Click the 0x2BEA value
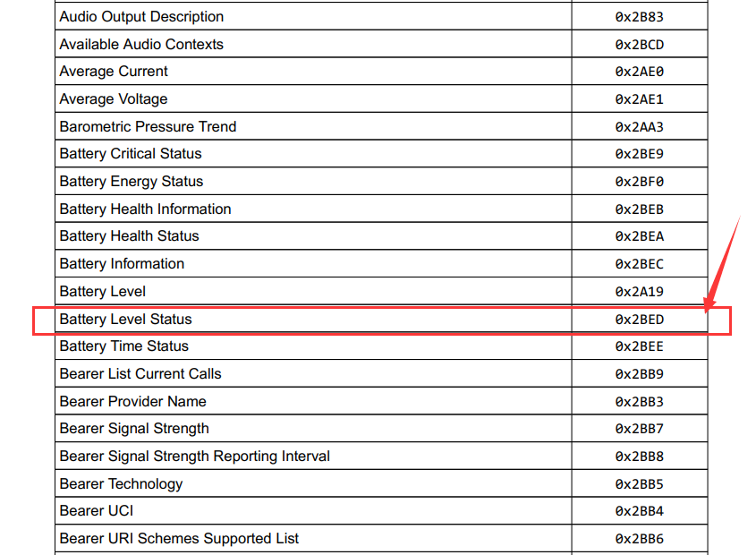Viewport: 756px width, 555px height. [640, 236]
